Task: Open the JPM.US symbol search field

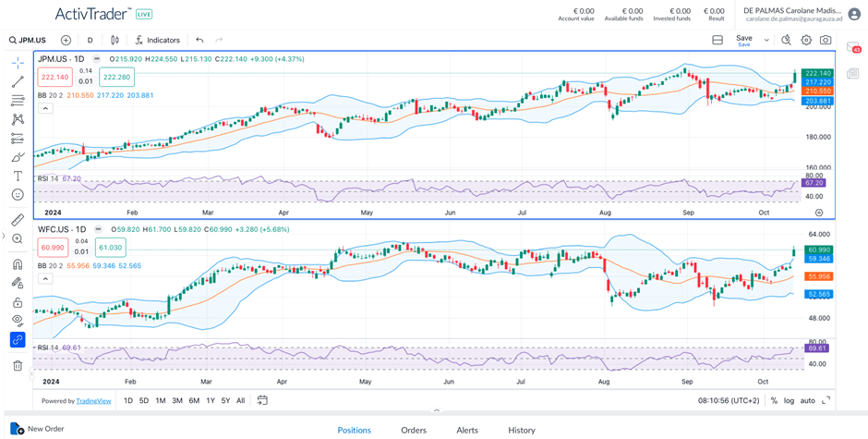Action: [28, 41]
